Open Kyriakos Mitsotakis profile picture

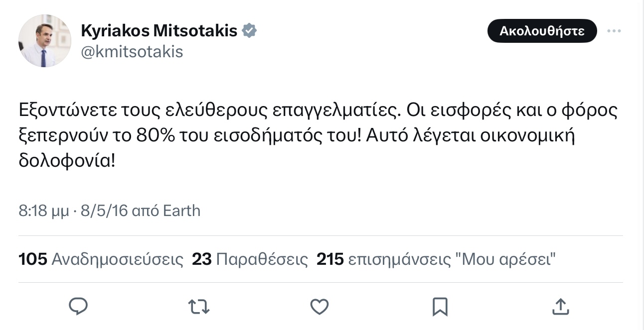coord(45,41)
